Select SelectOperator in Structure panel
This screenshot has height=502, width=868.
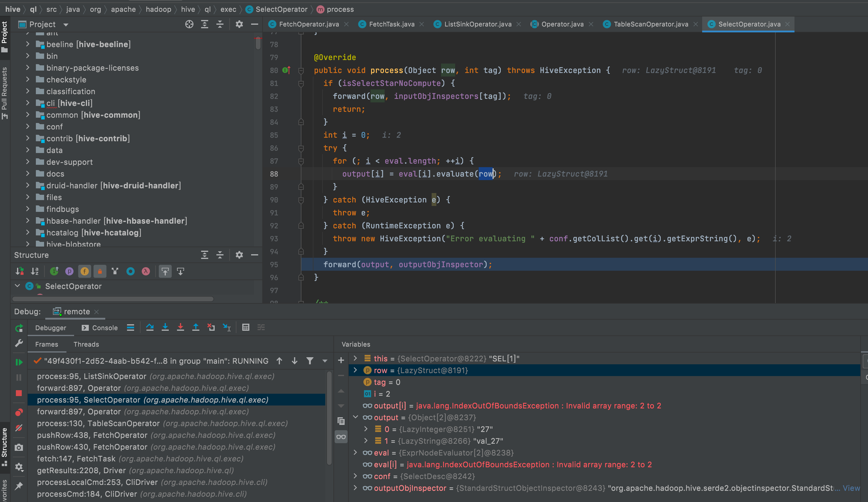(x=73, y=286)
